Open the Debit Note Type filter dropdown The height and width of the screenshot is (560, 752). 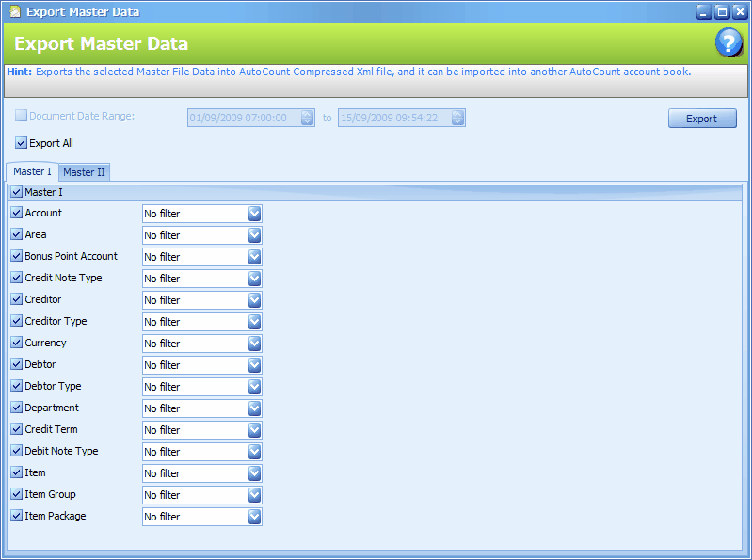pyautogui.click(x=255, y=452)
